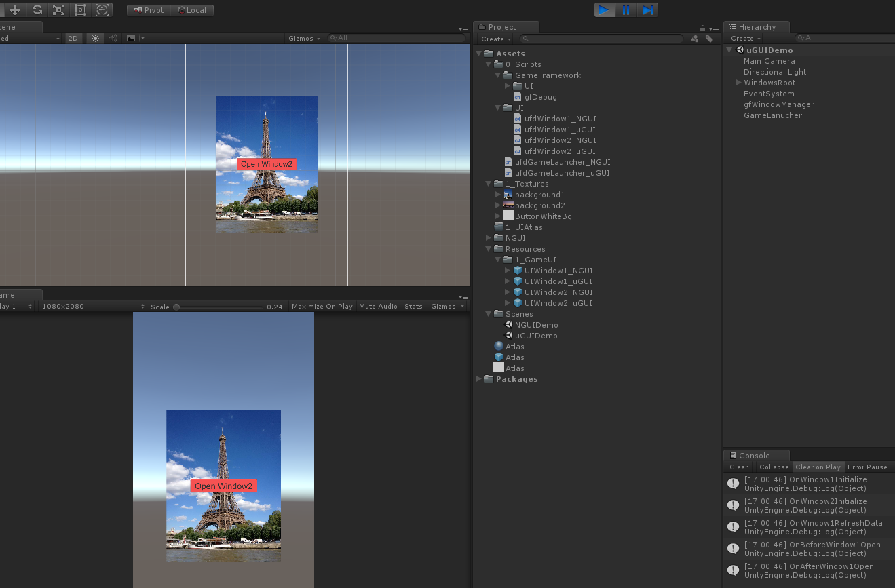The width and height of the screenshot is (895, 588).
Task: Expand the WindowsRoot object in Hierarchy
Action: coord(738,83)
